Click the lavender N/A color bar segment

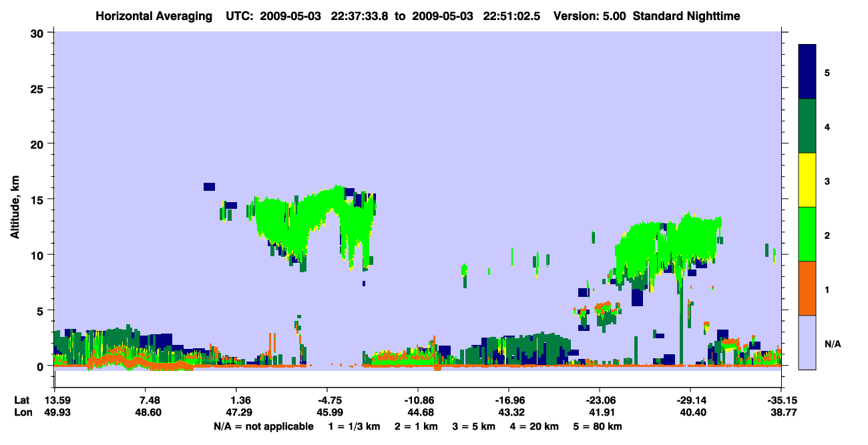[x=807, y=342]
